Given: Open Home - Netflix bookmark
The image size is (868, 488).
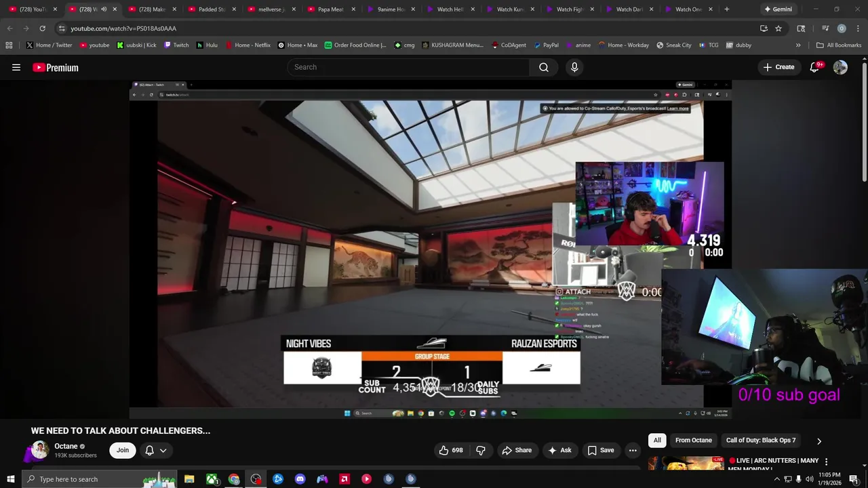Looking at the screenshot, I should point(248,45).
